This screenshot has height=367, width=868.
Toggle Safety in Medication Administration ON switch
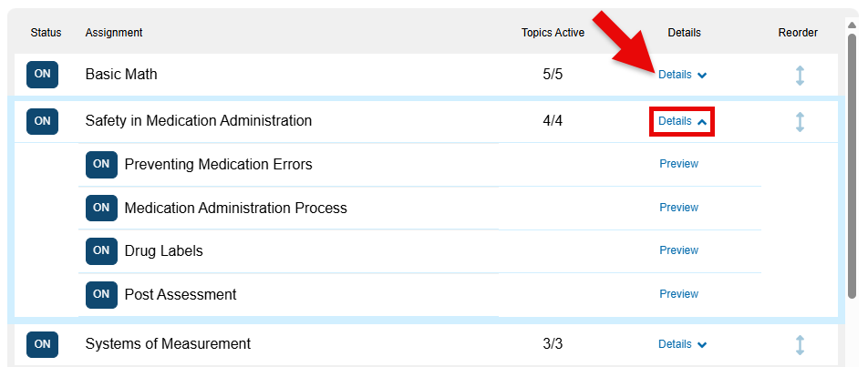tap(42, 121)
